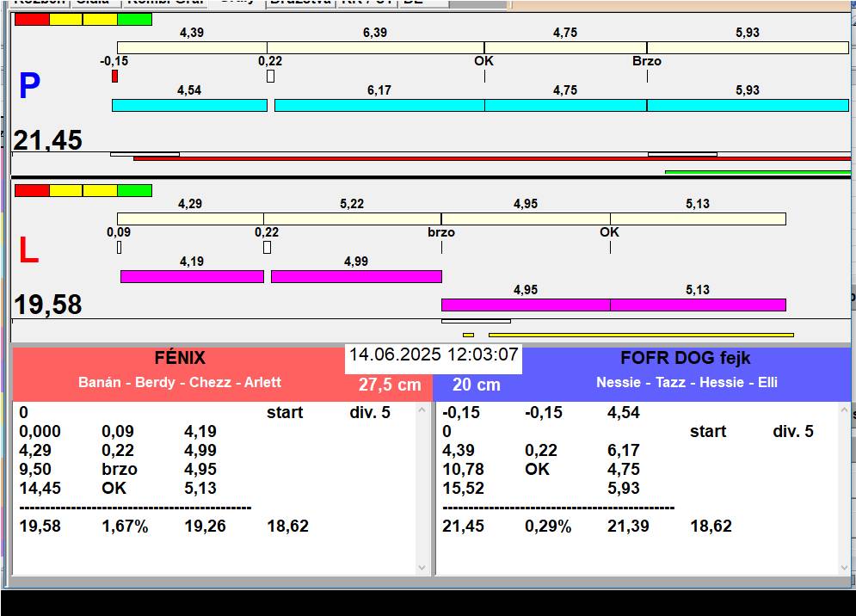The width and height of the screenshot is (856, 616).
Task: Click the red start light in lane P
Action: click(x=32, y=19)
